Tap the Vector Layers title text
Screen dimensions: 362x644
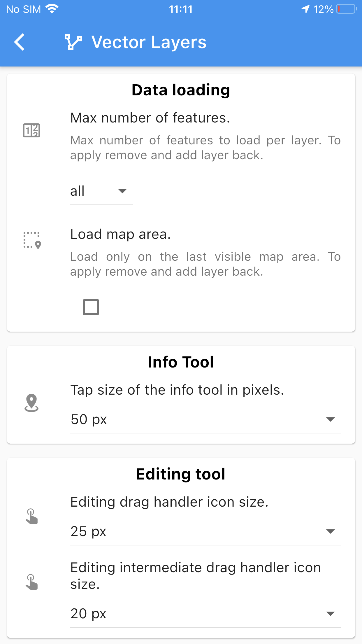(x=149, y=42)
